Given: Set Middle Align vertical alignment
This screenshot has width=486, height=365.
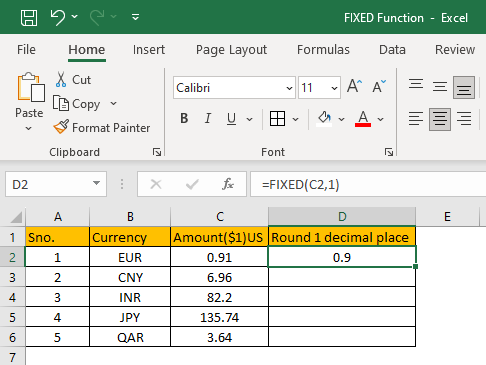Looking at the screenshot, I should (x=440, y=87).
